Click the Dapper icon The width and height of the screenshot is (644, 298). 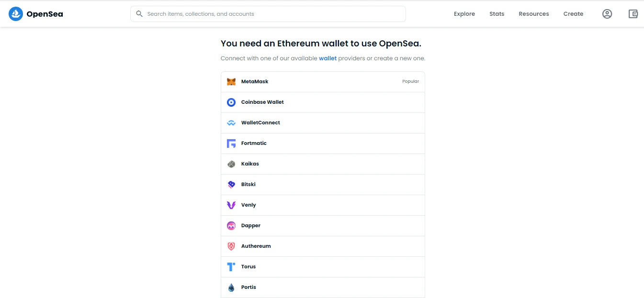[231, 226]
